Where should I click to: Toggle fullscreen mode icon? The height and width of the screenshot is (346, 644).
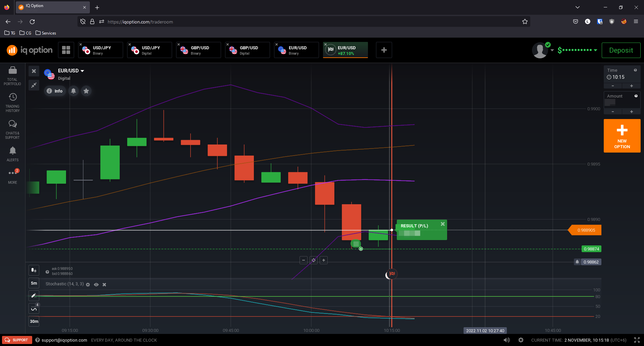click(x=637, y=340)
